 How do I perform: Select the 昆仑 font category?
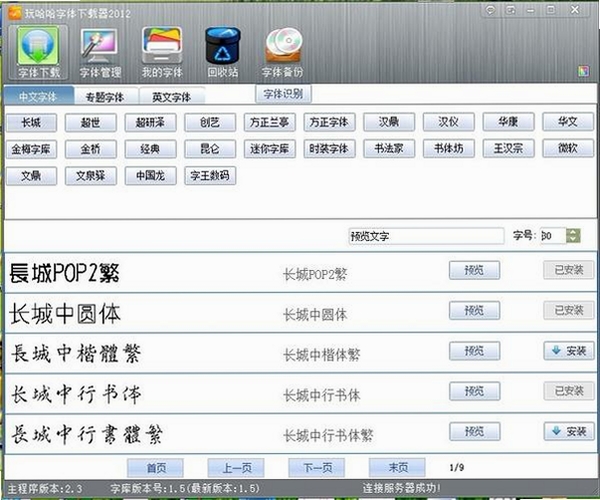[210, 149]
